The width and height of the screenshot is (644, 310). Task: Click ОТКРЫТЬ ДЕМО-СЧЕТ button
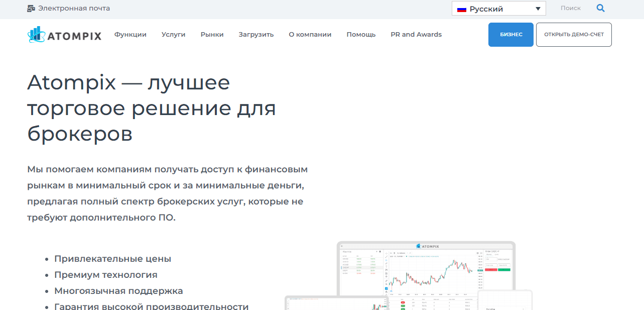573,34
